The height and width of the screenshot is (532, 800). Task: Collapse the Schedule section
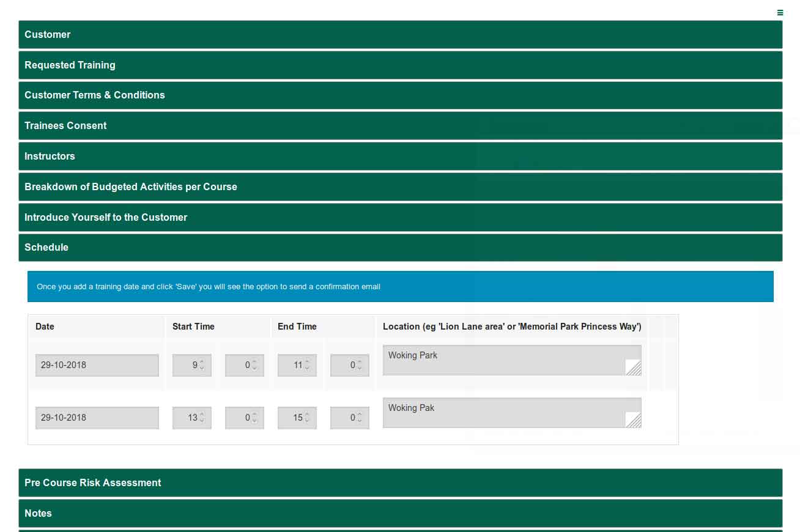click(401, 247)
